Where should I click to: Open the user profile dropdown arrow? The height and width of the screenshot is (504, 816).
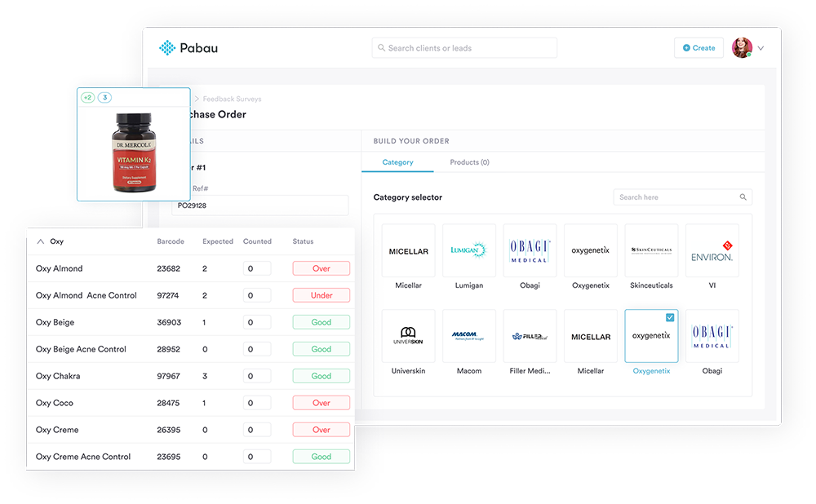tap(761, 49)
